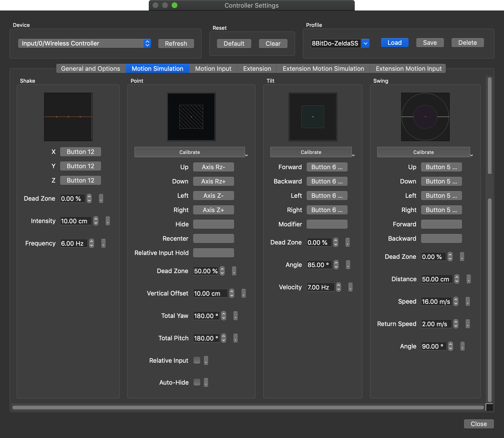Expand chevron beside Point Calibrate button
The image size is (504, 438).
247,155
